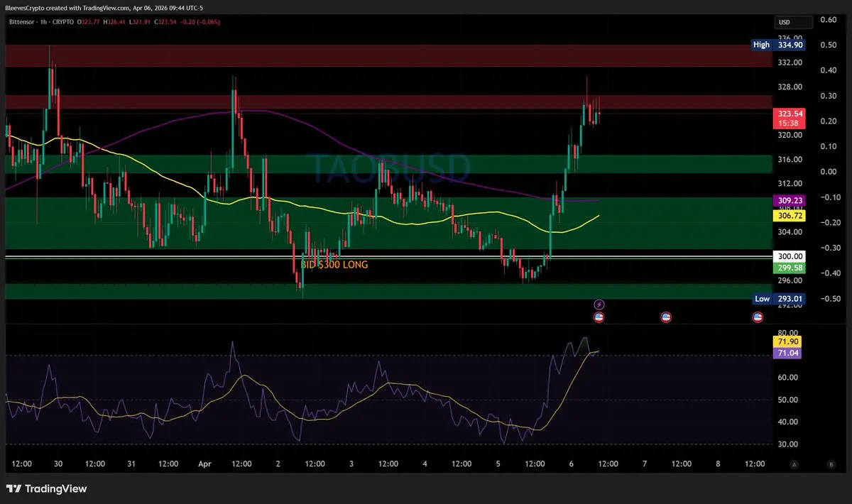Click the green 299.58 price label
The image size is (852, 504).
tap(789, 268)
